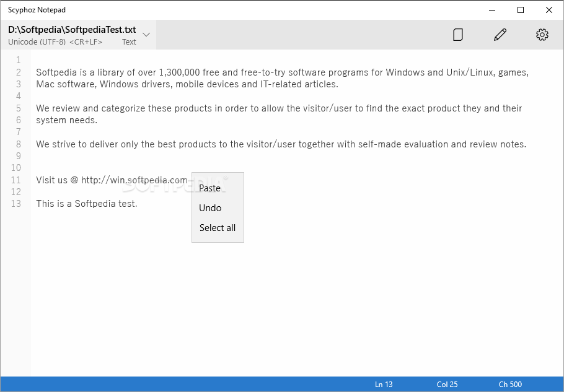Expand the file info dropdown chevron
The height and width of the screenshot is (392, 564).
point(146,35)
